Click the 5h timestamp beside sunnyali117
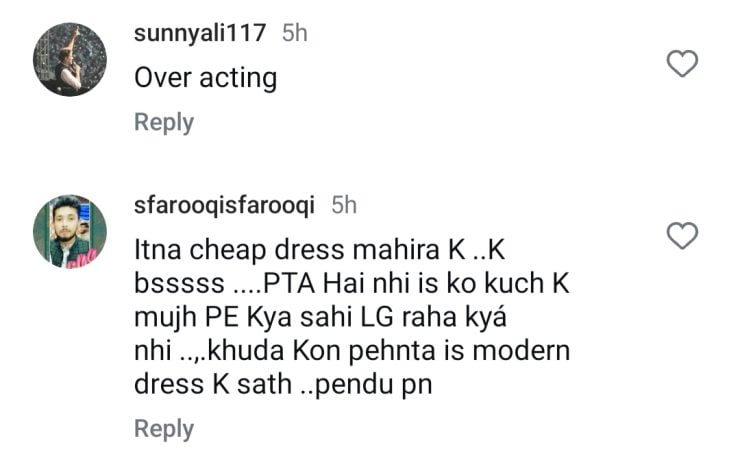Viewport: 740px width, 454px height. pos(294,33)
